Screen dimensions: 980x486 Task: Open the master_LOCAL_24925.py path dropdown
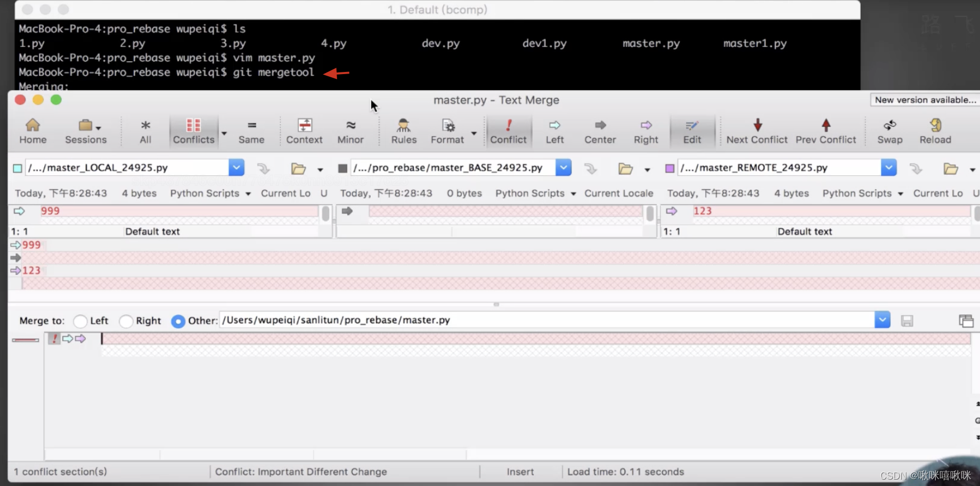click(x=236, y=167)
